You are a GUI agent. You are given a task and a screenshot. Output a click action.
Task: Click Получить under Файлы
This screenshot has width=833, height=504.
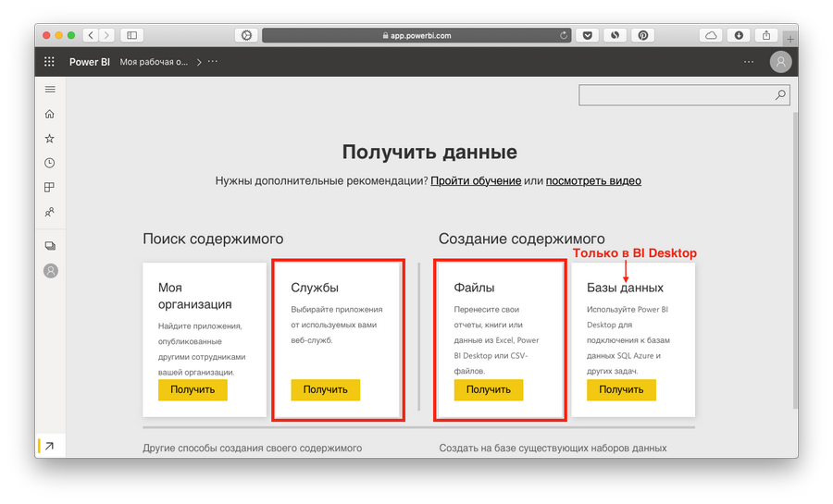click(488, 390)
